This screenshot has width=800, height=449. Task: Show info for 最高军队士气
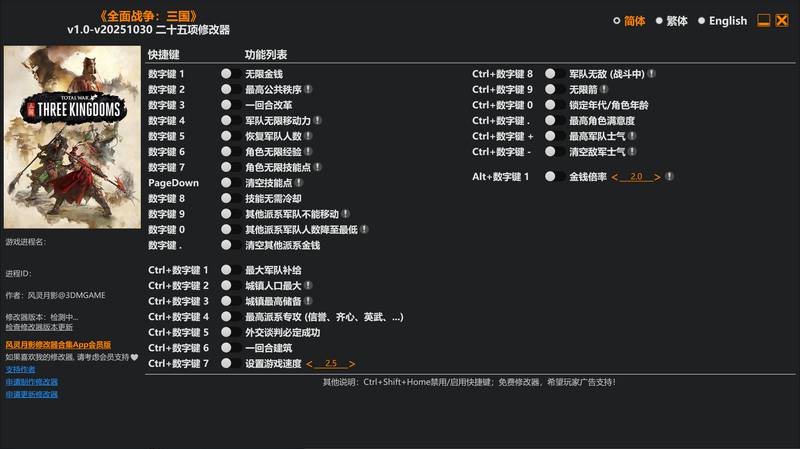(x=632, y=136)
